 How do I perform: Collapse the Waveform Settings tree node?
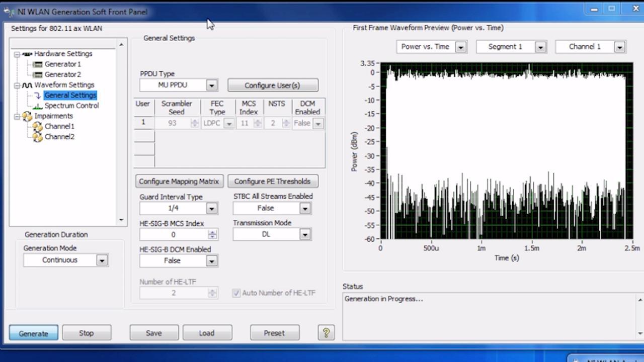(17, 85)
